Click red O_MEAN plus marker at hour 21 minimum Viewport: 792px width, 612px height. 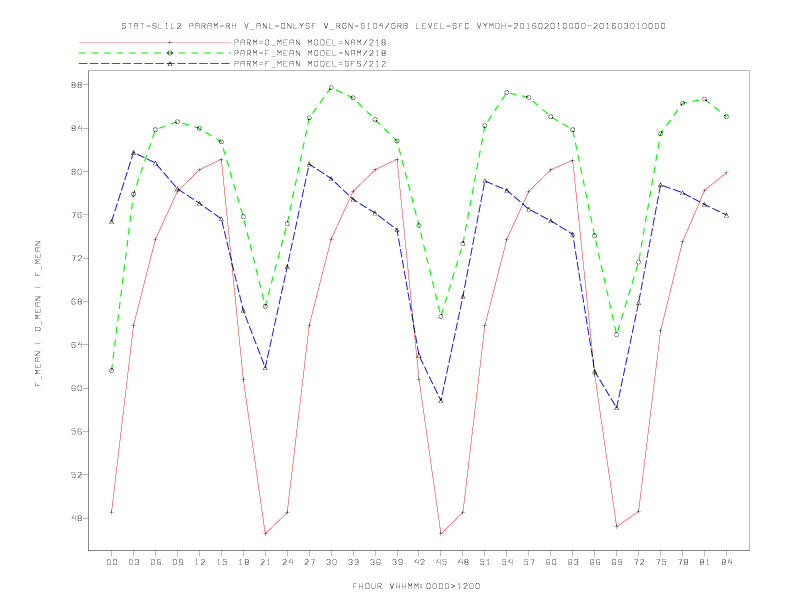[x=265, y=533]
